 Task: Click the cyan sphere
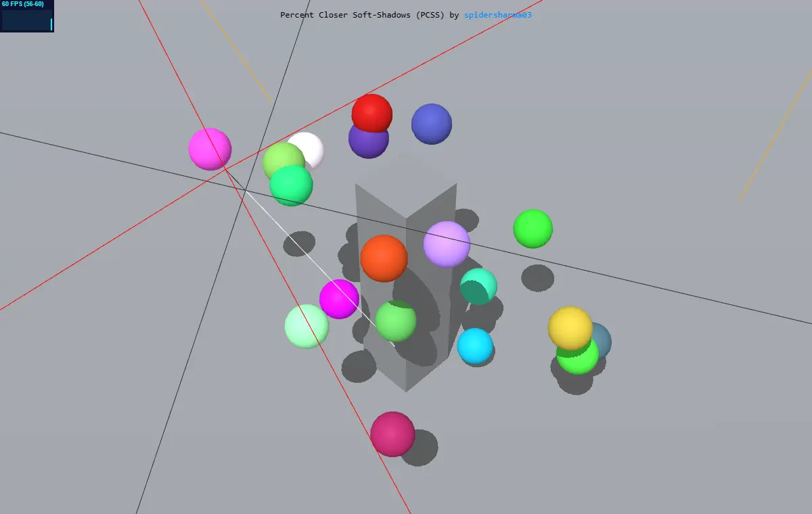click(x=475, y=346)
